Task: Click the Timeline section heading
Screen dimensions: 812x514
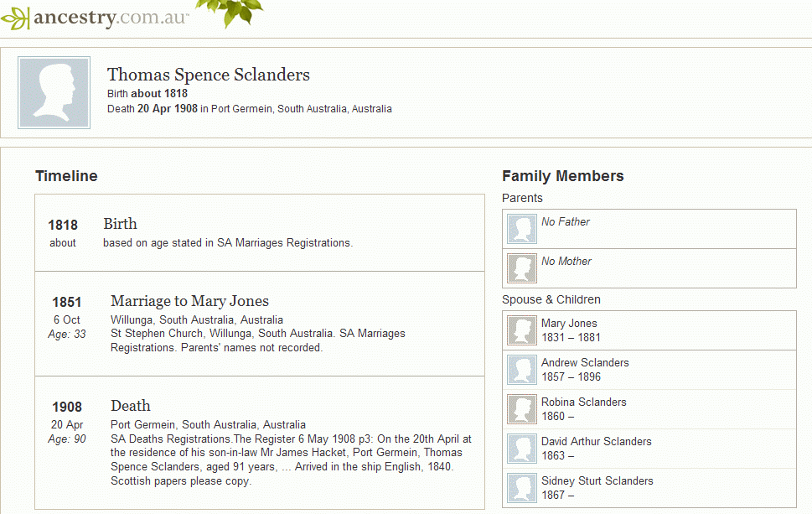Action: (x=66, y=176)
